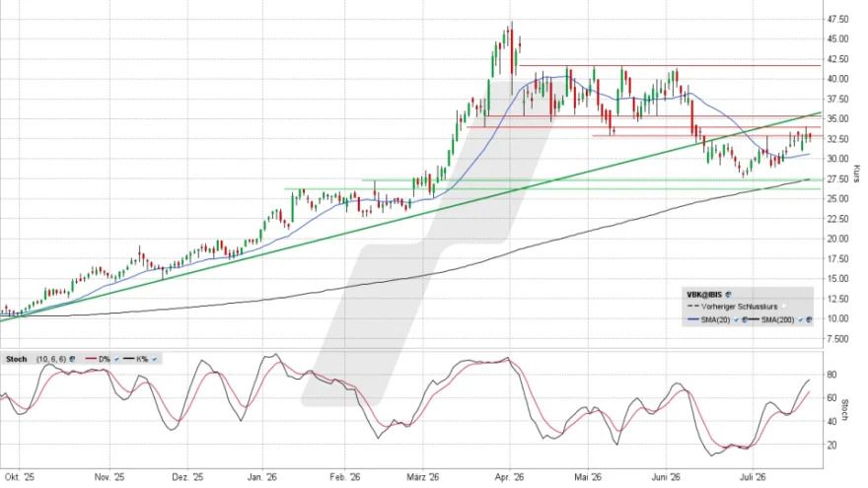Open settings icon next to VBK@IBIS
The image size is (868, 488).
(729, 295)
